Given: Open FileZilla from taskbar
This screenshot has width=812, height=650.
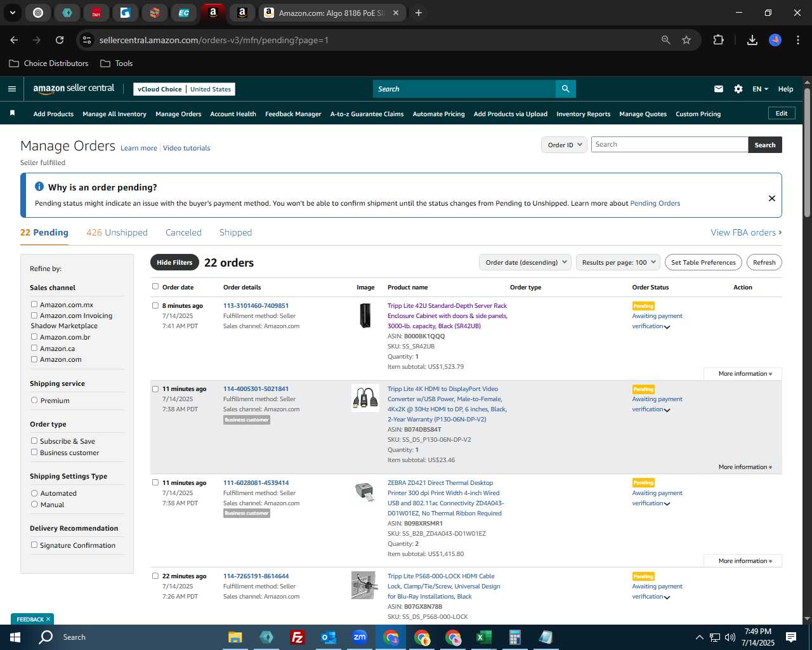Looking at the screenshot, I should click(x=297, y=637).
